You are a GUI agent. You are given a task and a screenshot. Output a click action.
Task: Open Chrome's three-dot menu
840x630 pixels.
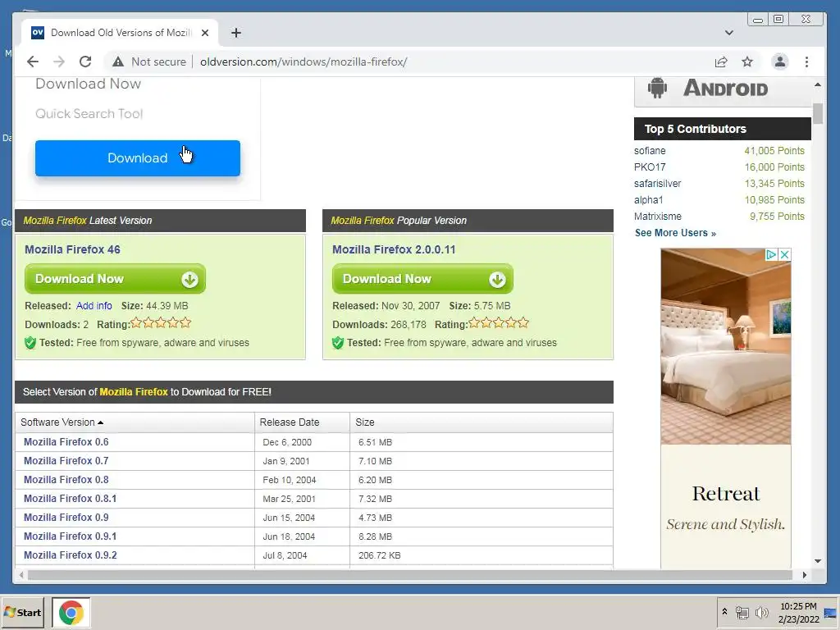click(x=807, y=62)
